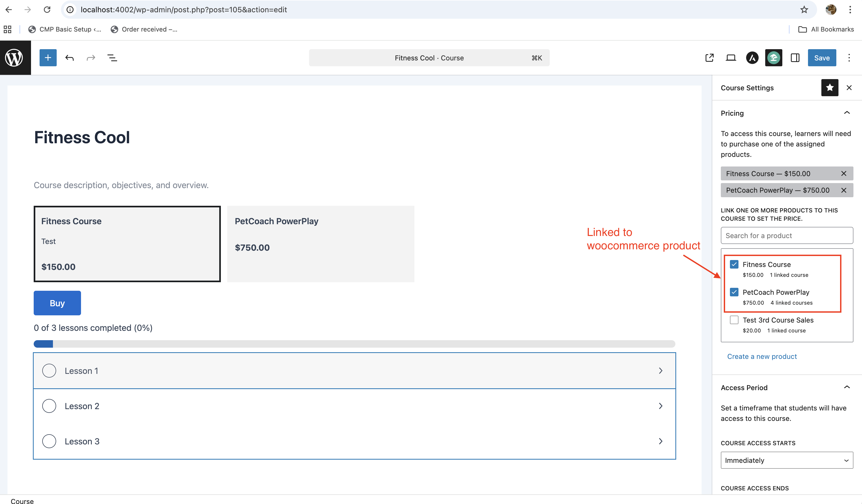Open the block inserter with the plus icon
The height and width of the screenshot is (504, 862).
(48, 57)
